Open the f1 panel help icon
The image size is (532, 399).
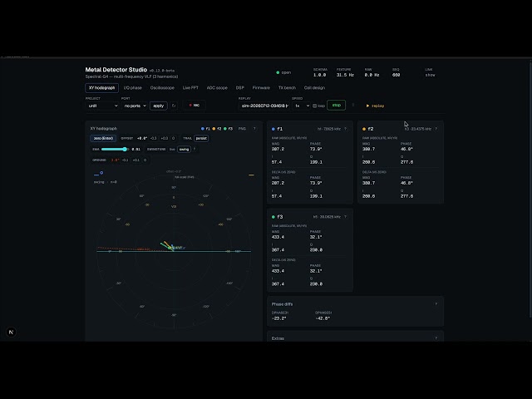(x=346, y=129)
